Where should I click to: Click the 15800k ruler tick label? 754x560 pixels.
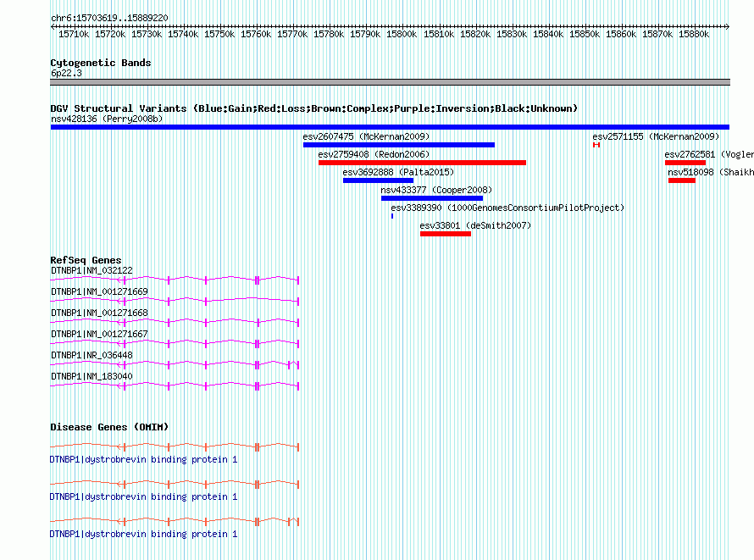(402, 34)
